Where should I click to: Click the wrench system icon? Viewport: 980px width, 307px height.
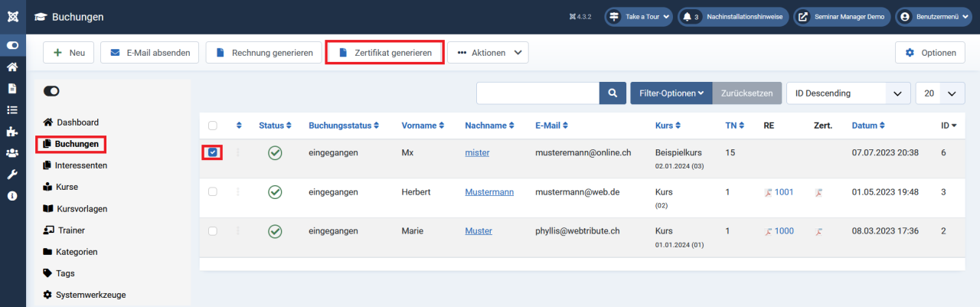12,175
